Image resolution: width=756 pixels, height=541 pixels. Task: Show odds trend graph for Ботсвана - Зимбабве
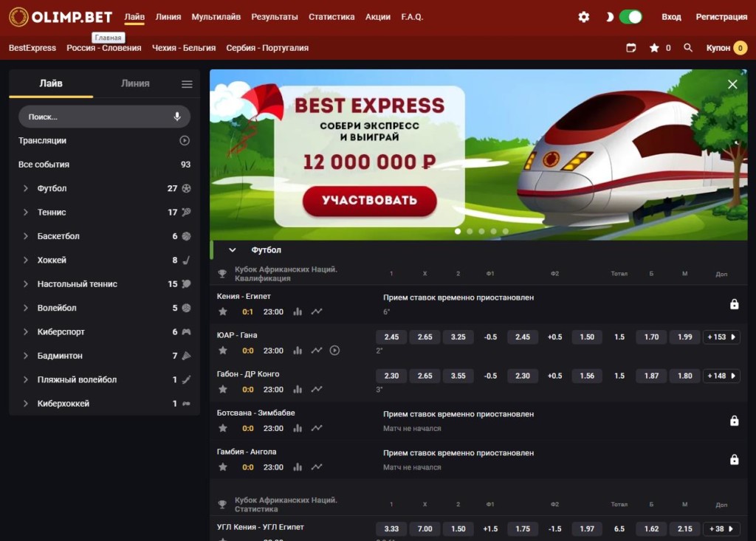(x=316, y=428)
